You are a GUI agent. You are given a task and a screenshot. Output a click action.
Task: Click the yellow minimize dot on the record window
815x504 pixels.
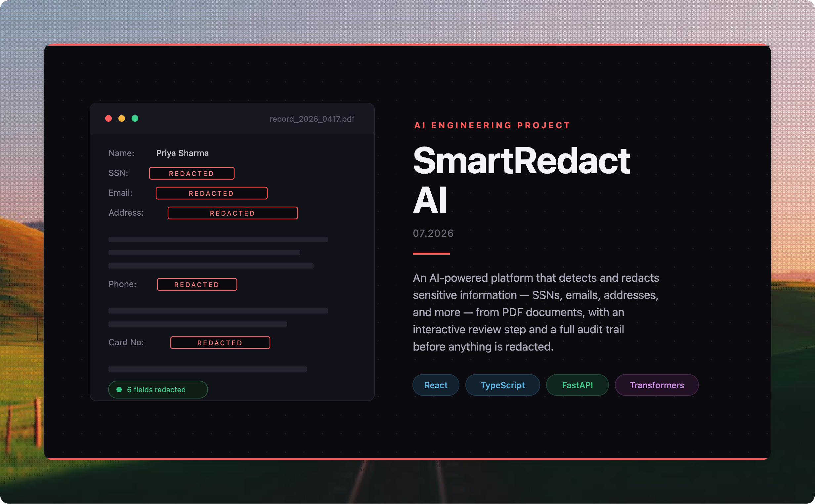[x=122, y=118]
